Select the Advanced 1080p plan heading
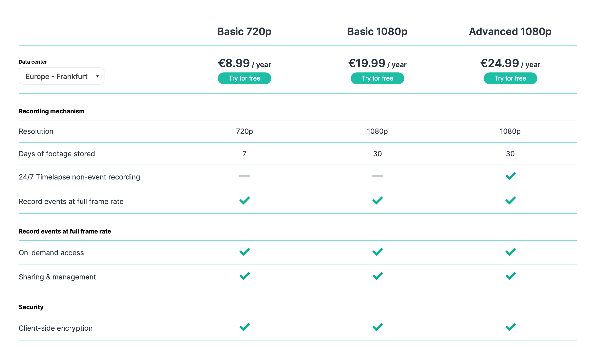Viewport: 591px width, 364px height. pyautogui.click(x=510, y=32)
